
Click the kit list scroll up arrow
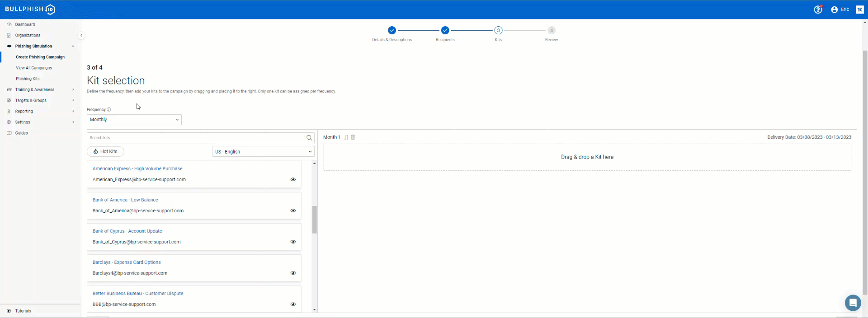[x=315, y=163]
